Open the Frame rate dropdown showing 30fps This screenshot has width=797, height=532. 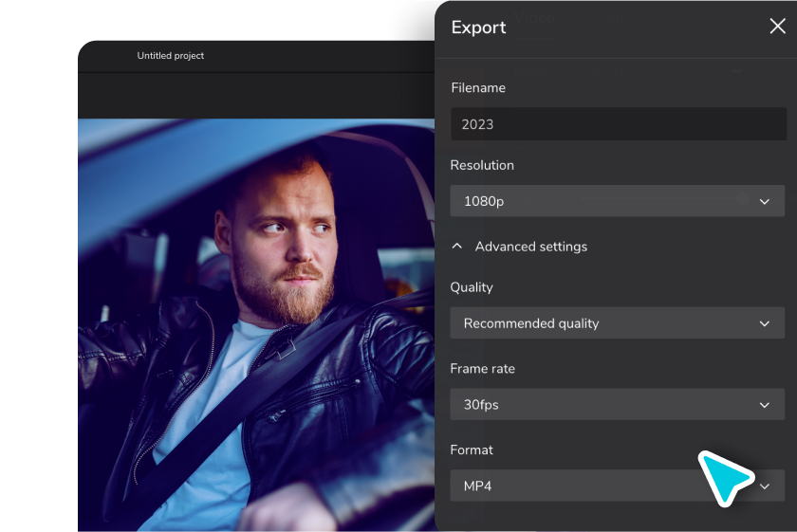tap(617, 405)
